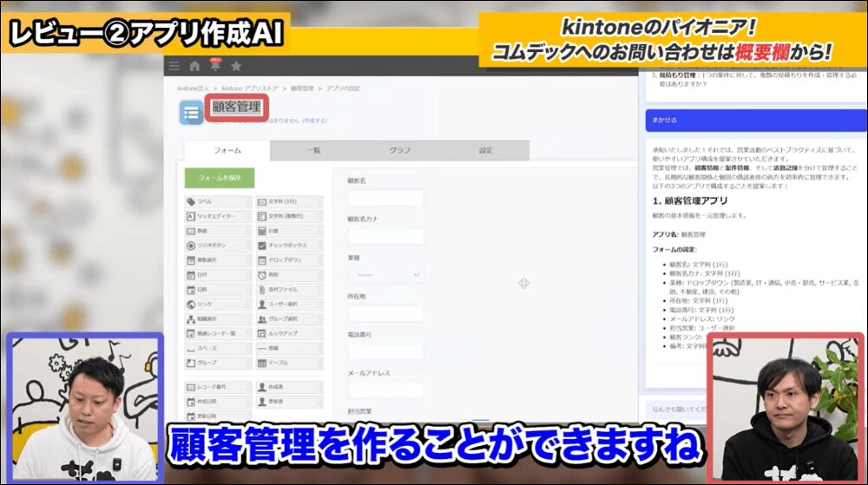Click the (作成する) link under app name
Viewport: 868px width, 485px height.
pos(314,121)
